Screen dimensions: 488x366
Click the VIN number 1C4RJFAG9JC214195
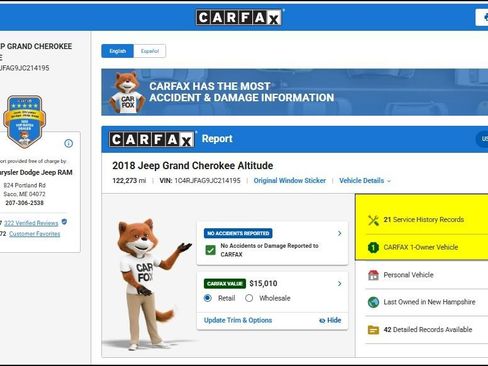[207, 180]
